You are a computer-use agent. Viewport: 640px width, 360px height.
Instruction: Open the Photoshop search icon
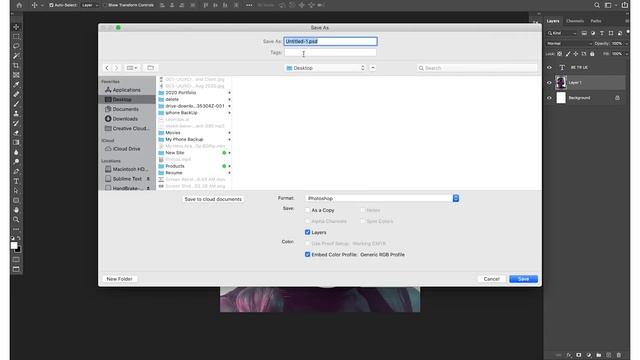tap(597, 5)
